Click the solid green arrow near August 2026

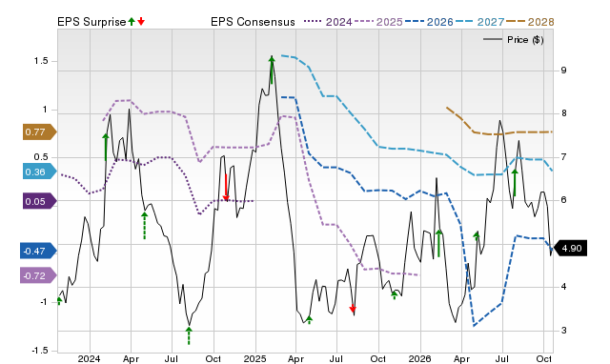click(515, 183)
